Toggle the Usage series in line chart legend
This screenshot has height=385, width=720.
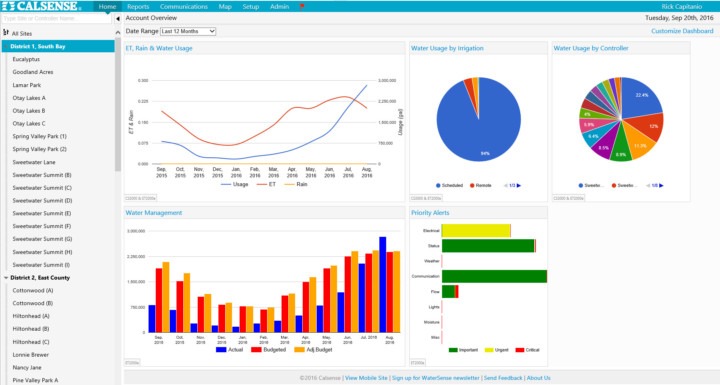coord(235,184)
